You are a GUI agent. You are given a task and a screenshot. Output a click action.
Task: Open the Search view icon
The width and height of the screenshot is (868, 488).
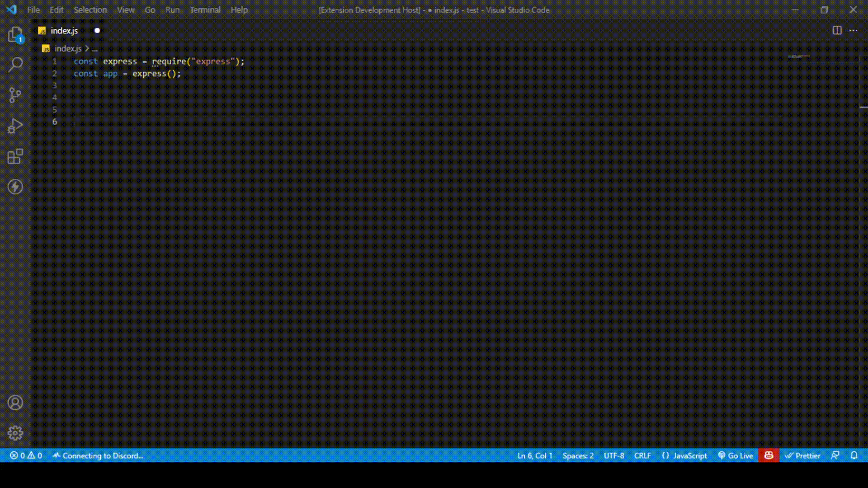coord(15,65)
